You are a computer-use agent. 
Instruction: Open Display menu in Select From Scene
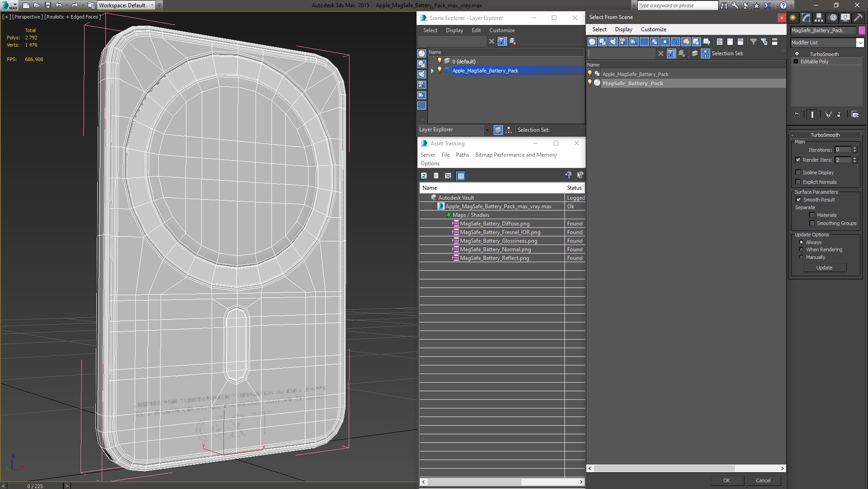[623, 29]
